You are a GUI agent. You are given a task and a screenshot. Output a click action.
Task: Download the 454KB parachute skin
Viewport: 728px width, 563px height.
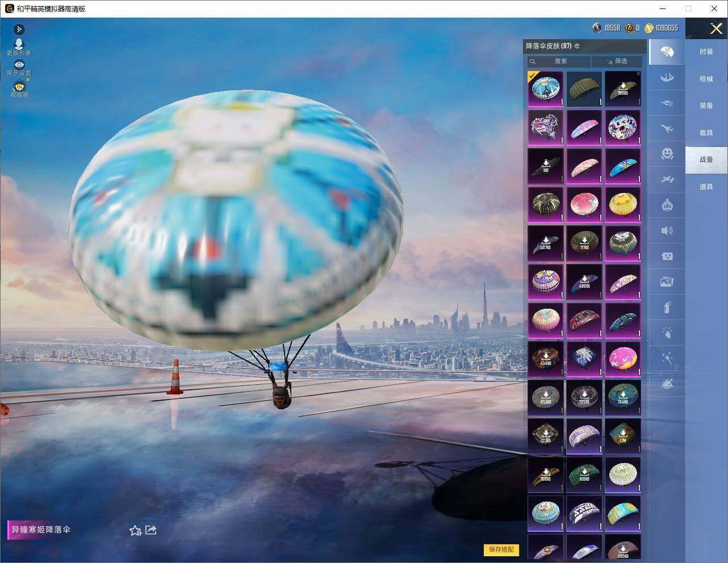click(545, 359)
